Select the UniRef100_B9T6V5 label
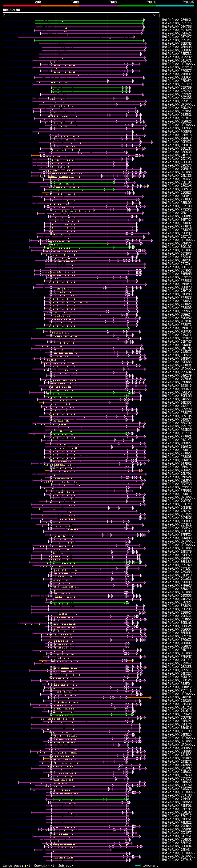The width and height of the screenshot is (197, 868). [x=177, y=30]
